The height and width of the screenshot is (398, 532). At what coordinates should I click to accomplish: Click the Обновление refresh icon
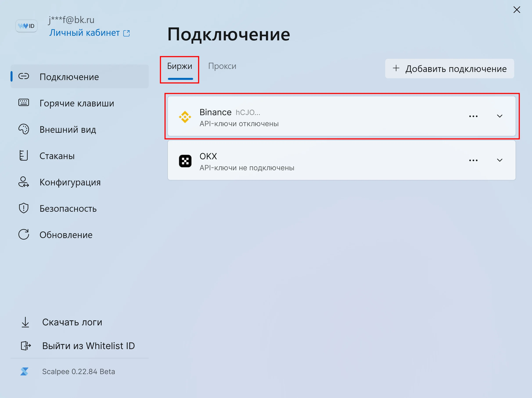tap(23, 235)
